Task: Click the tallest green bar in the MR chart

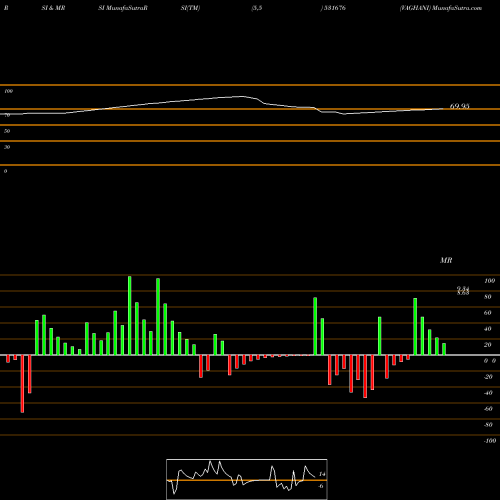Action: point(130,315)
